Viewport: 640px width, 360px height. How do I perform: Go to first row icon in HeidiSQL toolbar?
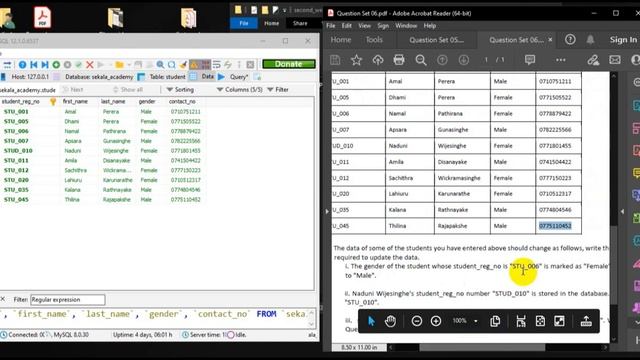33,64
